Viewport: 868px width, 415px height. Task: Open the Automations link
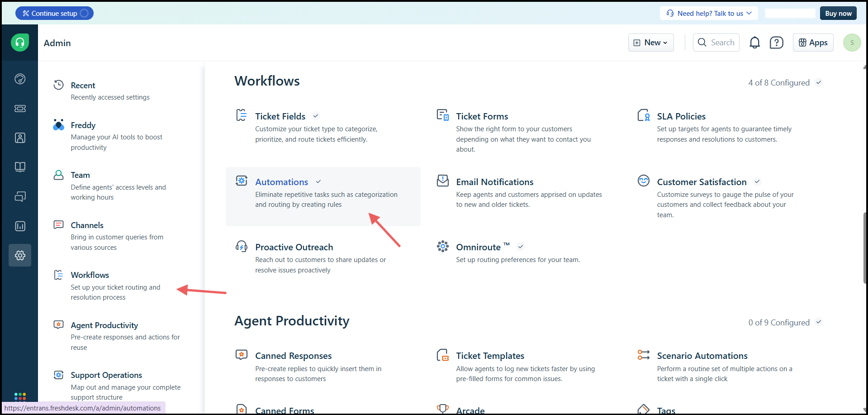point(281,182)
